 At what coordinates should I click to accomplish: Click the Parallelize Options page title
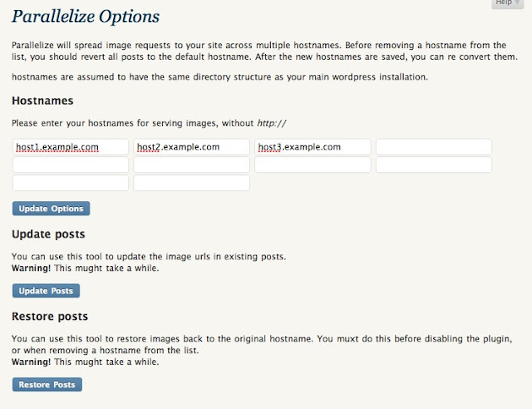pos(85,17)
